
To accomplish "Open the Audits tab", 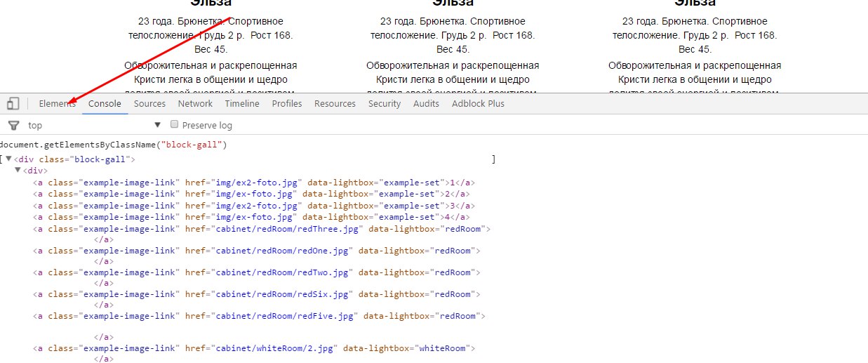I will [426, 103].
